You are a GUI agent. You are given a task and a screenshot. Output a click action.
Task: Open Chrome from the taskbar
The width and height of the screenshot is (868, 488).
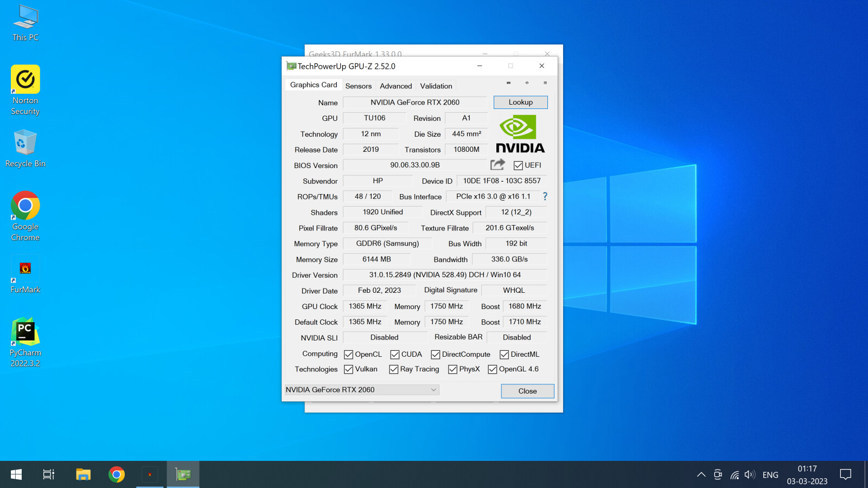(x=117, y=474)
